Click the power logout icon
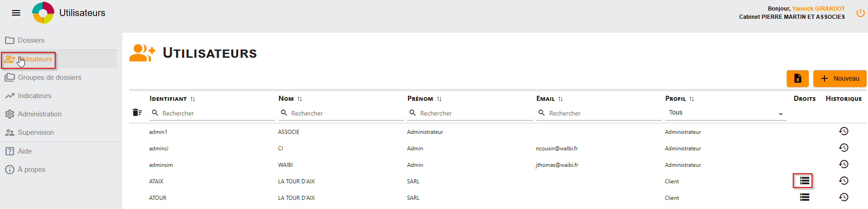The width and height of the screenshot is (868, 209). click(861, 13)
